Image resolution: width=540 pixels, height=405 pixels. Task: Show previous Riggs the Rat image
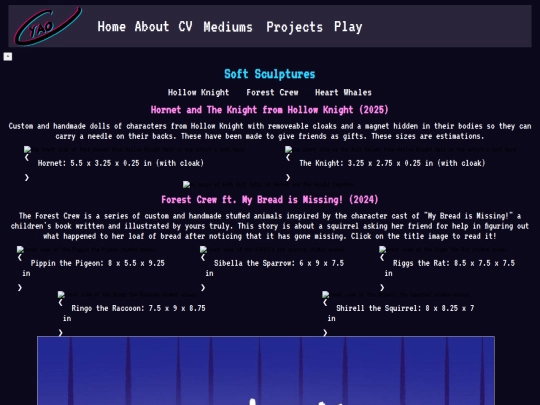[382, 257]
